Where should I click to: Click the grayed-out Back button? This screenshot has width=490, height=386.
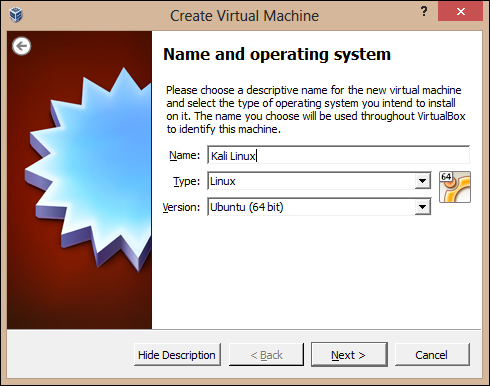pyautogui.click(x=266, y=355)
